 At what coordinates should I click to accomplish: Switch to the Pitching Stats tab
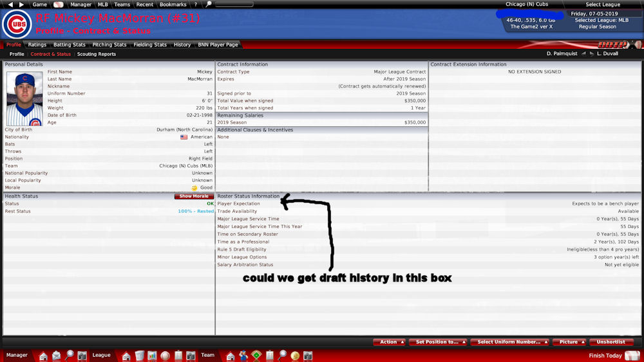click(x=109, y=45)
